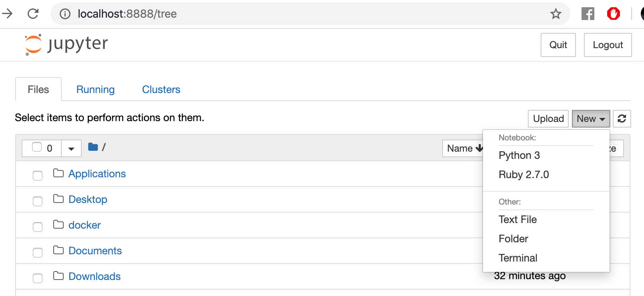644x296 pixels.
Task: Collapse the New dropdown button
Action: [591, 119]
